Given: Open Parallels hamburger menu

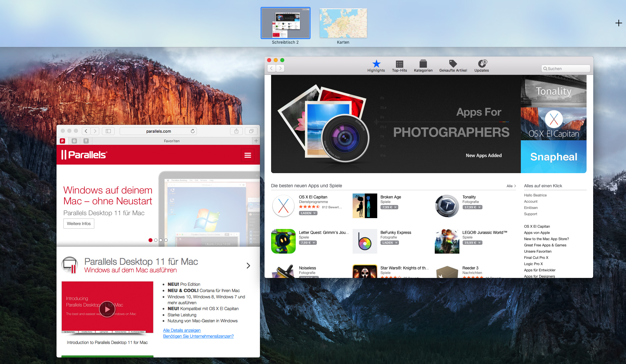Looking at the screenshot, I should click(x=248, y=155).
